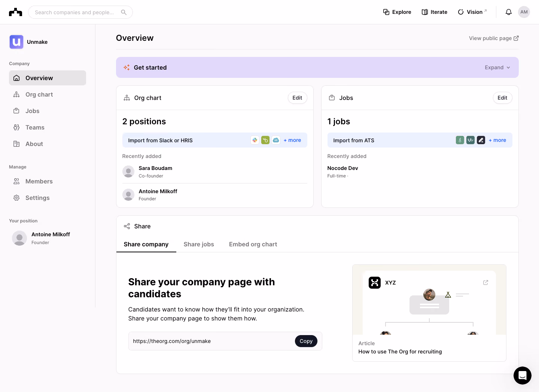Open Nocode Dev job listing

pyautogui.click(x=342, y=168)
